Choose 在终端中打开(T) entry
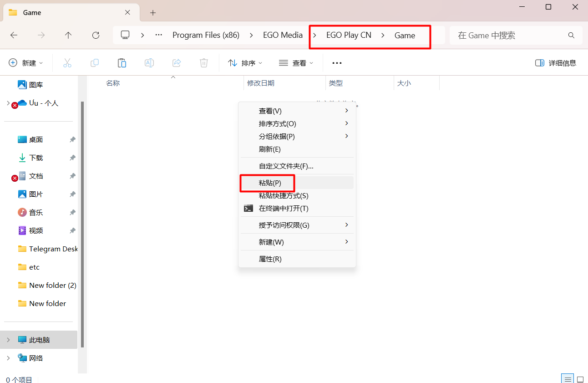Screen dimensions: 588x383 pyautogui.click(x=297, y=208)
